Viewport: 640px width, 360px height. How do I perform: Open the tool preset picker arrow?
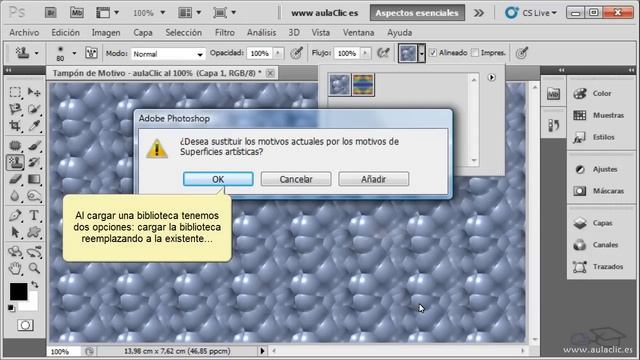tap(36, 53)
